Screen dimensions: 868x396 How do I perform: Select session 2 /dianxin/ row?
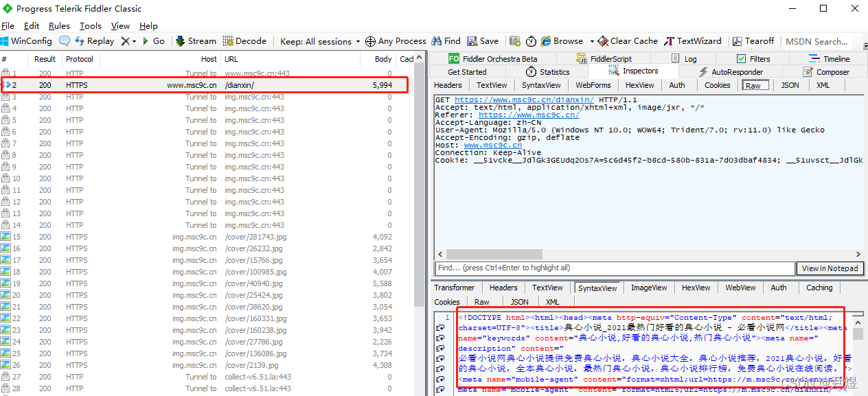(206, 85)
